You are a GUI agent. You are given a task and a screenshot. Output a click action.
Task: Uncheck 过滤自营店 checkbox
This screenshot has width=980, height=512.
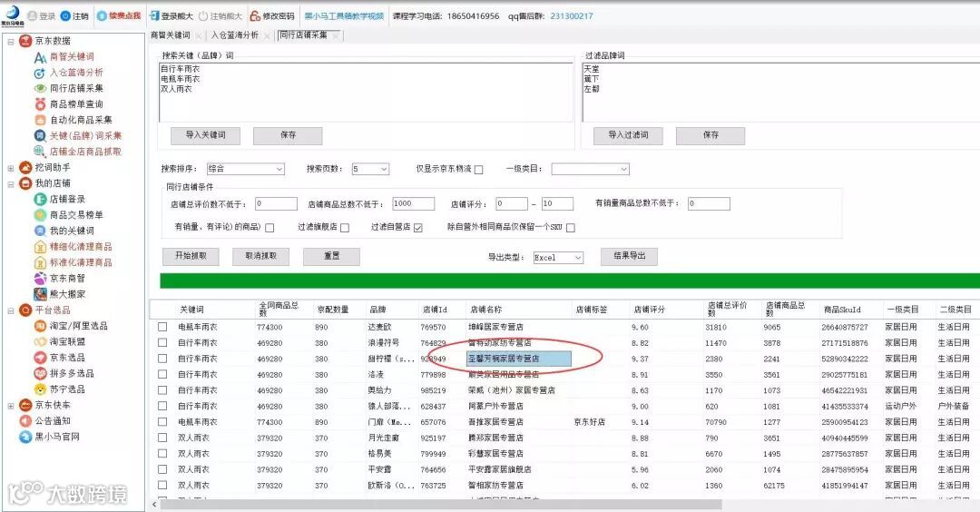[418, 228]
